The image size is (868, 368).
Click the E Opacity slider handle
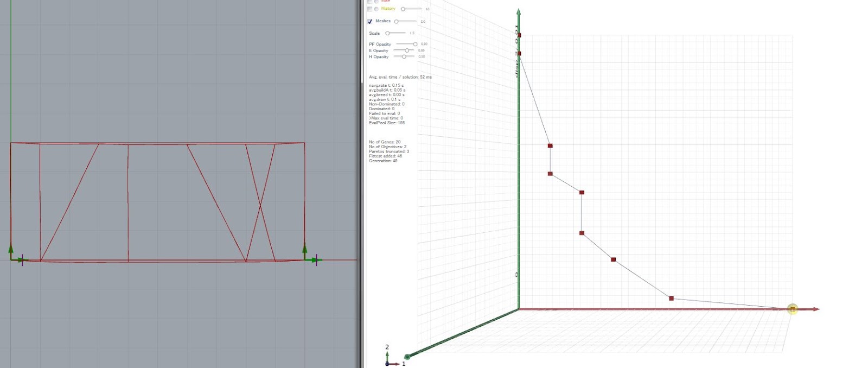(407, 50)
